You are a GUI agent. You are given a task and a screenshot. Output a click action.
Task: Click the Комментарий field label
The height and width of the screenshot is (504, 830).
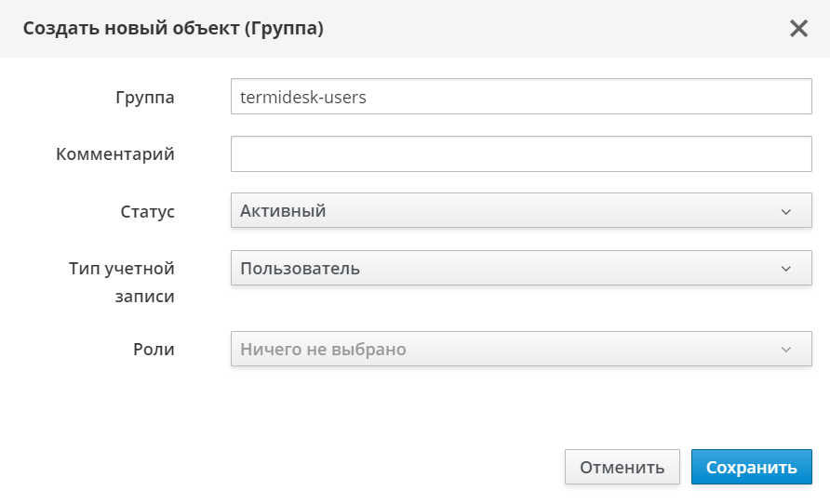pos(115,154)
